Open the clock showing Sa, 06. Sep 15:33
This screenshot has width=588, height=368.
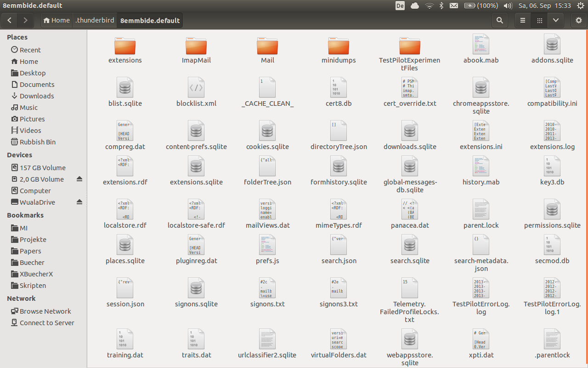[x=545, y=6]
